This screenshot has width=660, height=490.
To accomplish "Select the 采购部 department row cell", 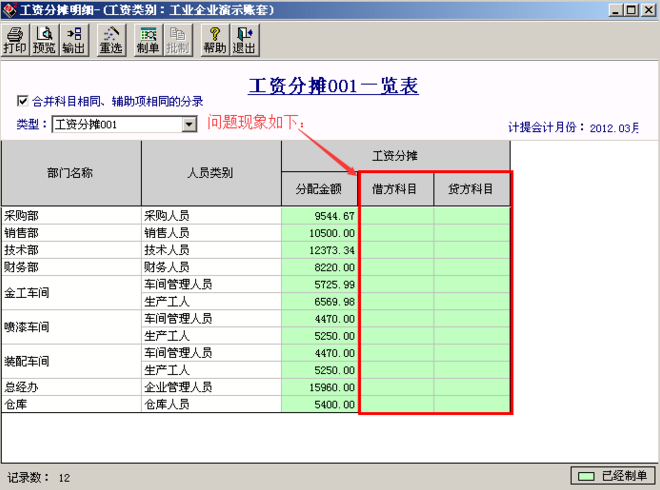I will point(70,215).
